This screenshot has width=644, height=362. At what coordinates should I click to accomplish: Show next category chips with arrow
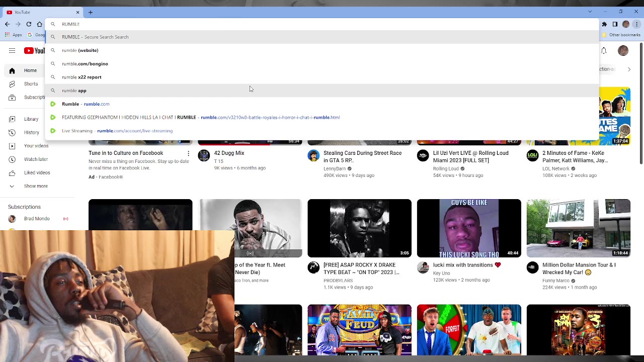pyautogui.click(x=629, y=69)
